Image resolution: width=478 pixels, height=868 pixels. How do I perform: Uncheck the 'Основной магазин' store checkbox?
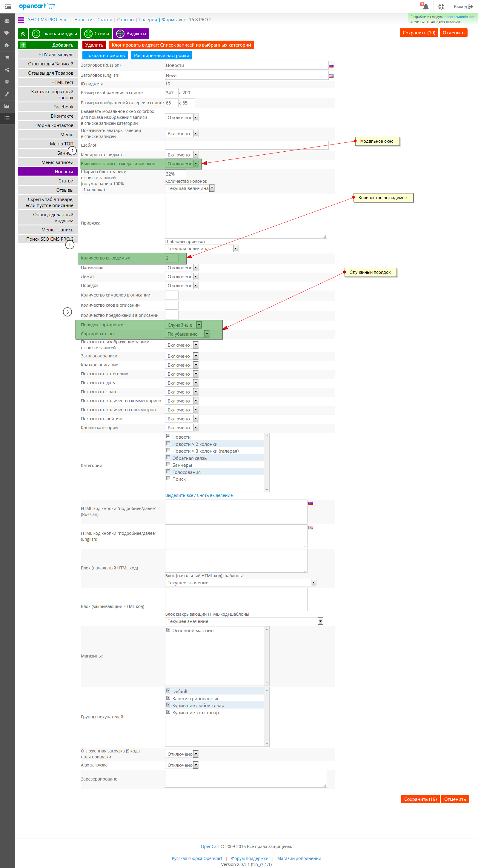click(x=168, y=630)
